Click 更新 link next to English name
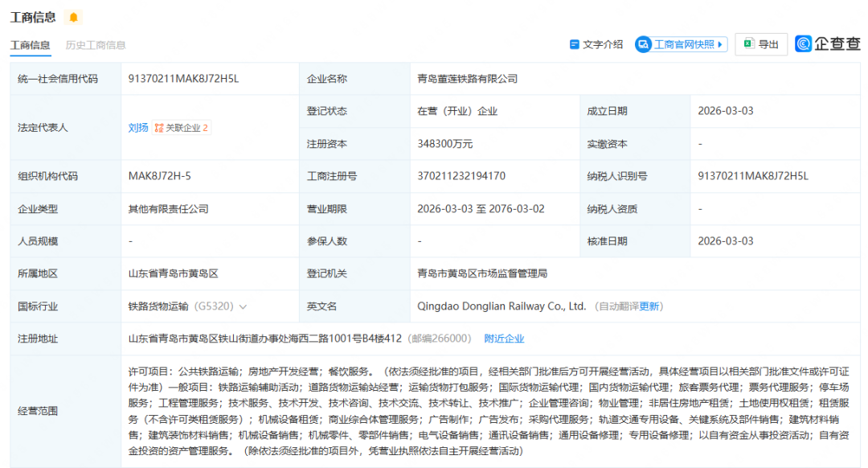 coord(649,306)
